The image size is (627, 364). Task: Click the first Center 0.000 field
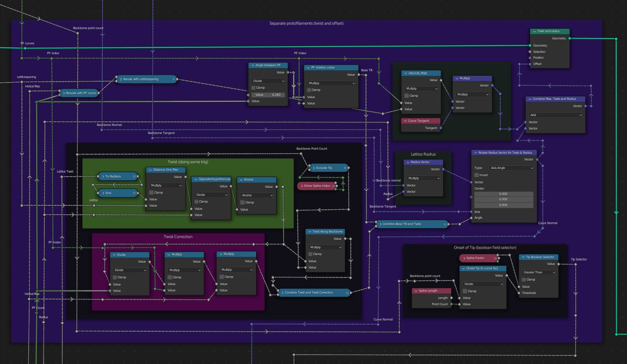tap(504, 194)
